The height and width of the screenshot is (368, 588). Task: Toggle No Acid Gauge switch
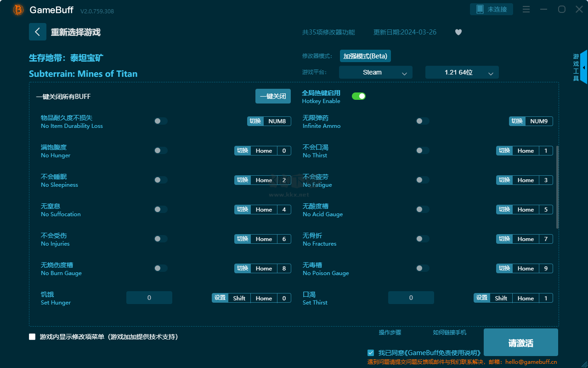tap(422, 209)
